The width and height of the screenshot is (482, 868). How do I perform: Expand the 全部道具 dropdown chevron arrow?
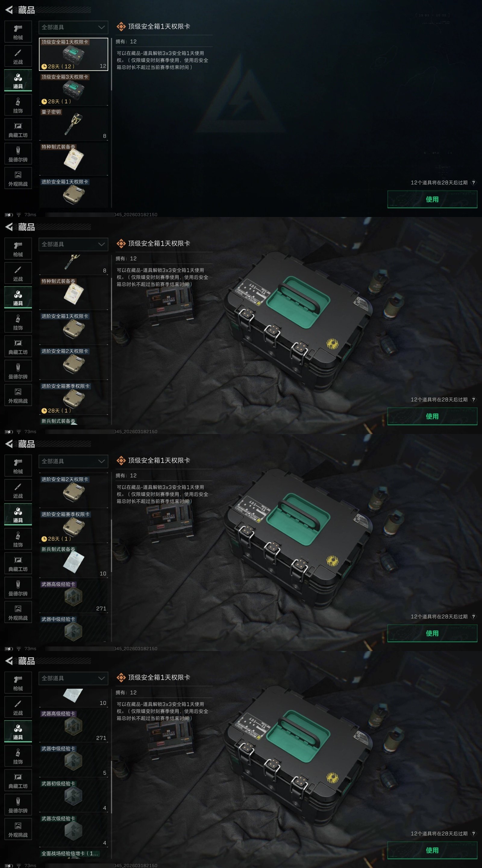(x=102, y=27)
